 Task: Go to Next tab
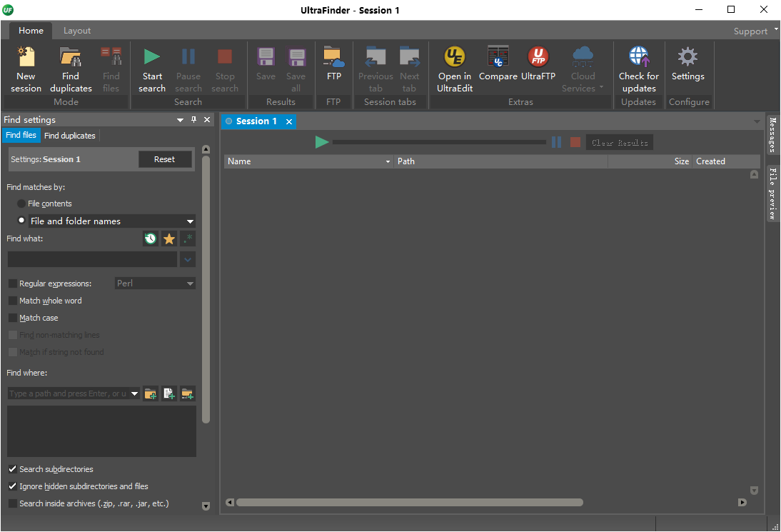410,69
